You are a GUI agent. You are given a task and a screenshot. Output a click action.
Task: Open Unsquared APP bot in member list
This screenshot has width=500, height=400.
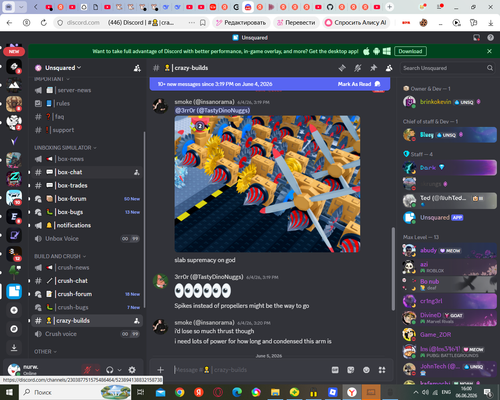point(448,218)
